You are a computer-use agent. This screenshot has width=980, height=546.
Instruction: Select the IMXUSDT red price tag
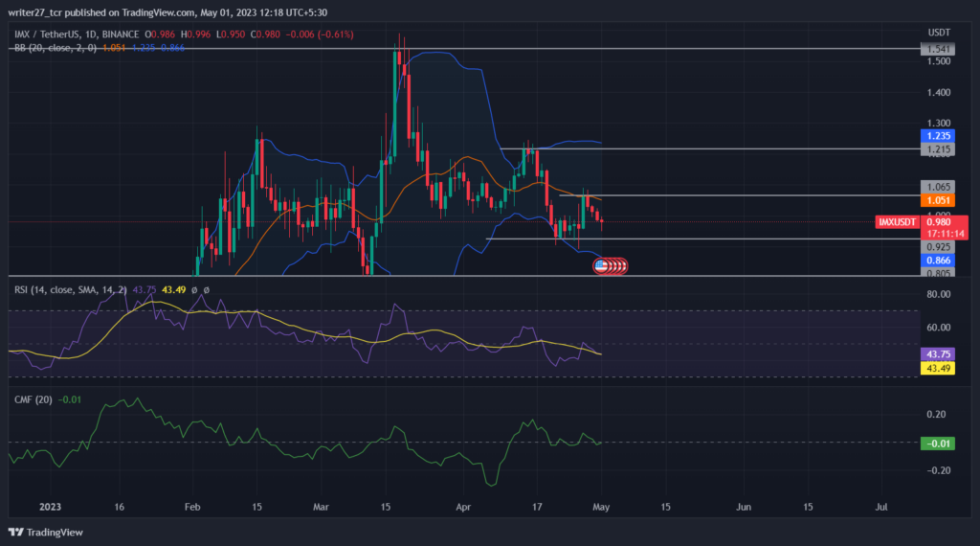(x=897, y=222)
